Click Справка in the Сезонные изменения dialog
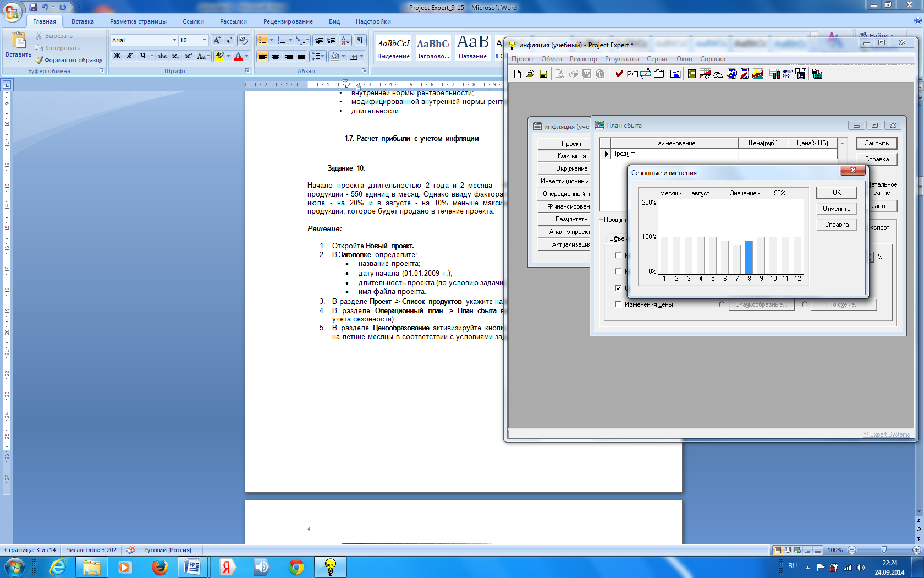Screen dimensions: 924x578 837,225
